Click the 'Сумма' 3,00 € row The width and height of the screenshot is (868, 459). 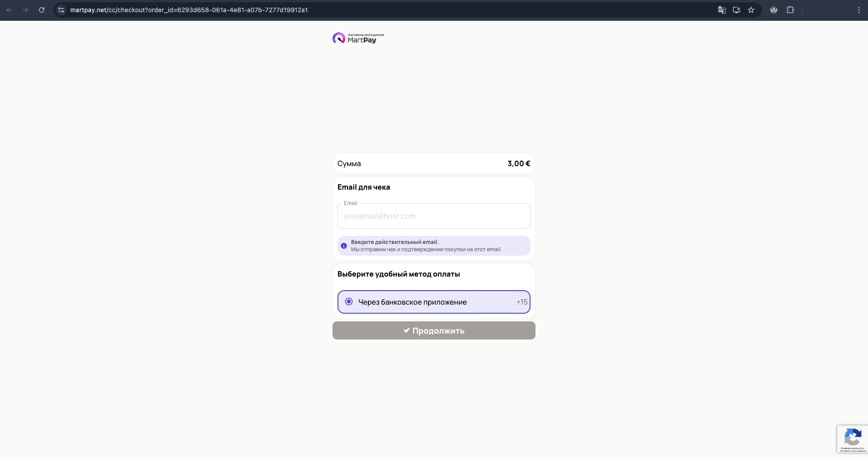click(434, 163)
